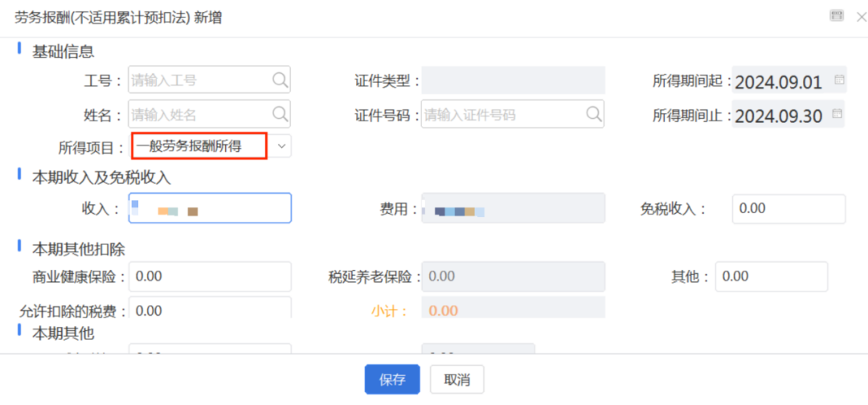Click the 商业健康保险 field
Screen dimensions: 868x405
210,276
